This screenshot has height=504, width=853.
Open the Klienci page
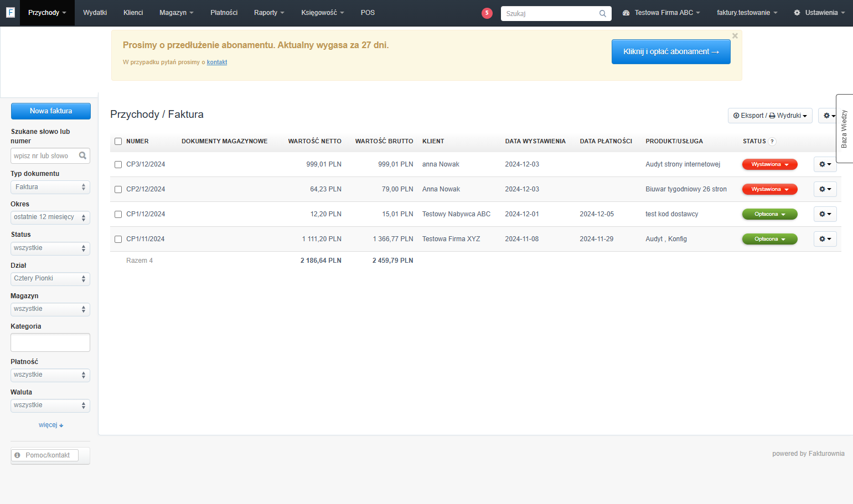[133, 13]
